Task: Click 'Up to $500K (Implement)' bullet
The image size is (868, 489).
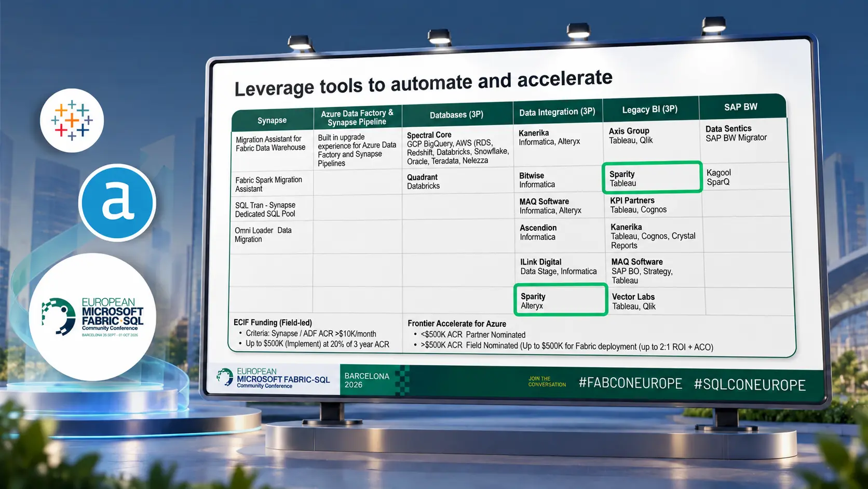Action: (x=317, y=344)
